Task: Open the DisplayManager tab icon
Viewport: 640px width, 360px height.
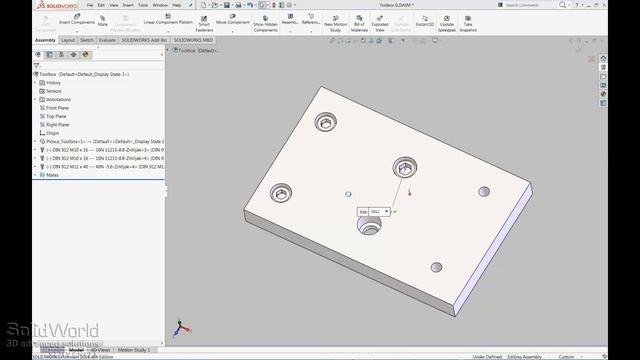Action: point(85,55)
